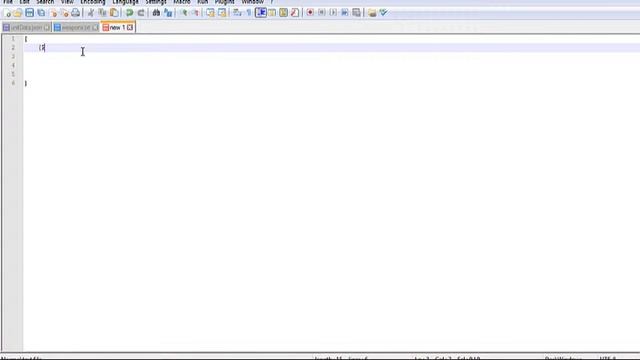This screenshot has height=360, width=640.
Task: Create a new document from the toolbar
Action: pyautogui.click(x=7, y=13)
